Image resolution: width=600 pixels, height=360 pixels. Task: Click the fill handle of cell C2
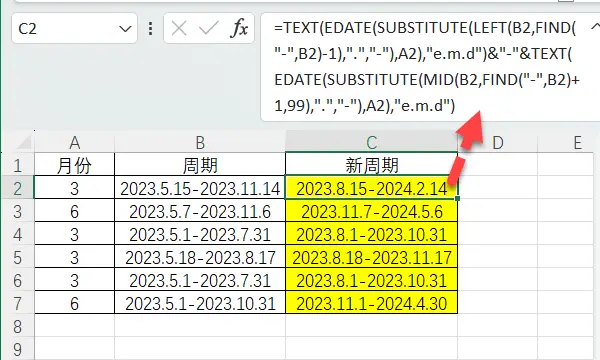pyautogui.click(x=458, y=198)
